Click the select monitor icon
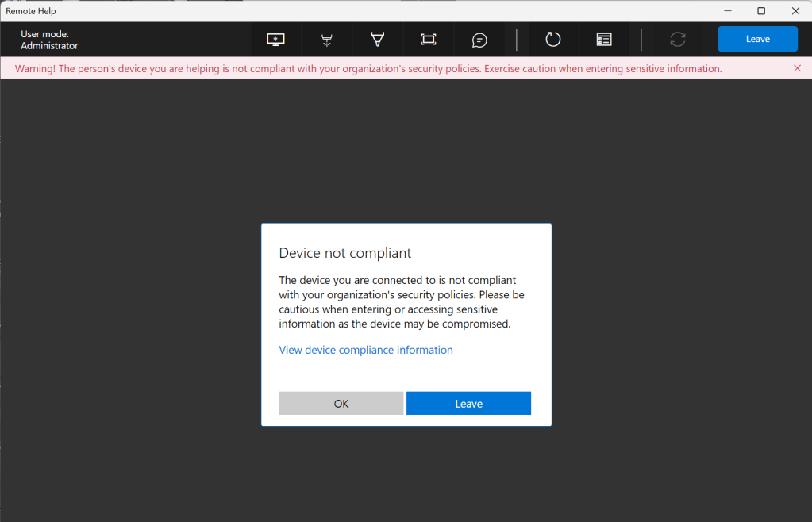The width and height of the screenshot is (812, 522). (276, 40)
